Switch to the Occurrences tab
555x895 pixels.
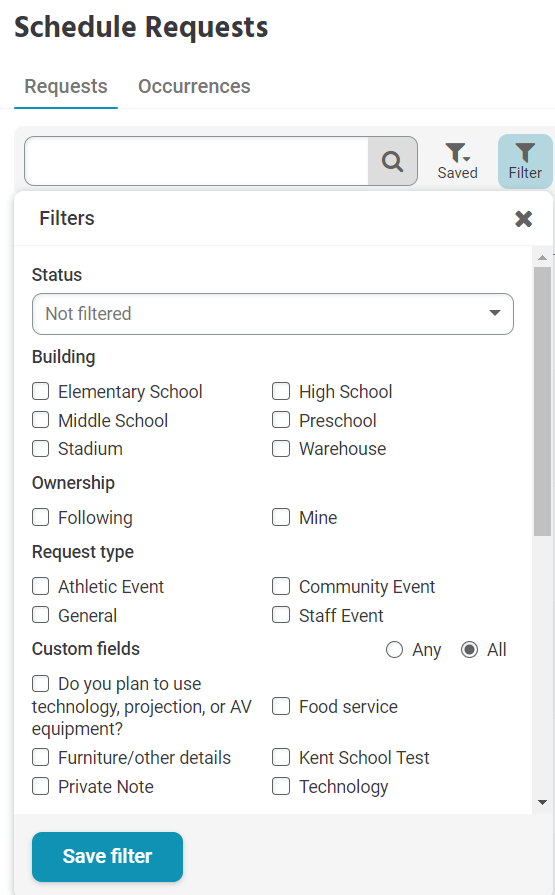194,86
